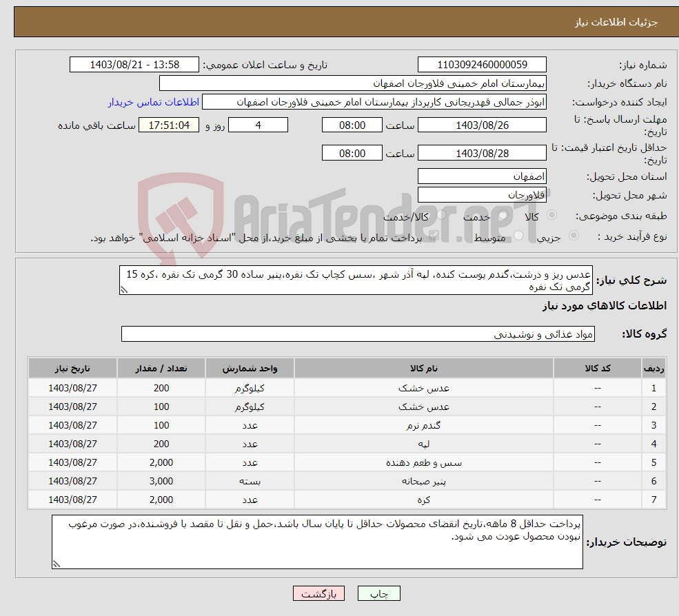Click the سس و طعم دهنده item name

423,463
